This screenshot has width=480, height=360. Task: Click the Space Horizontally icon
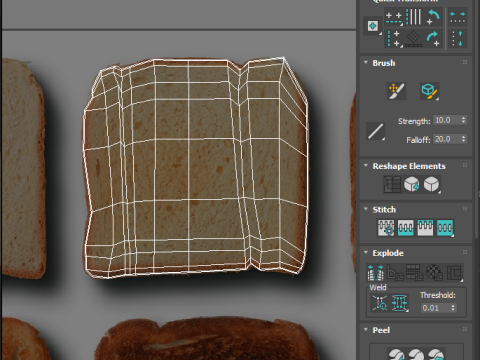coord(457,17)
